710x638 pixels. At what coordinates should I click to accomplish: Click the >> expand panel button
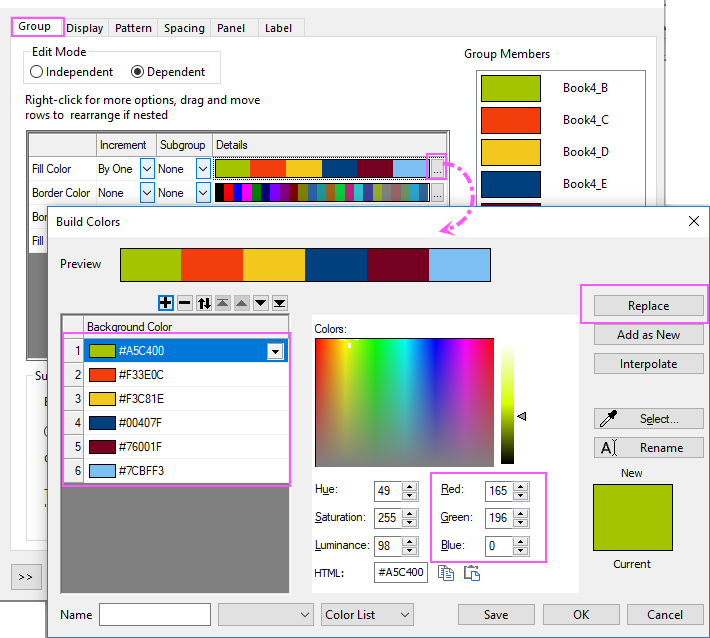(26, 577)
